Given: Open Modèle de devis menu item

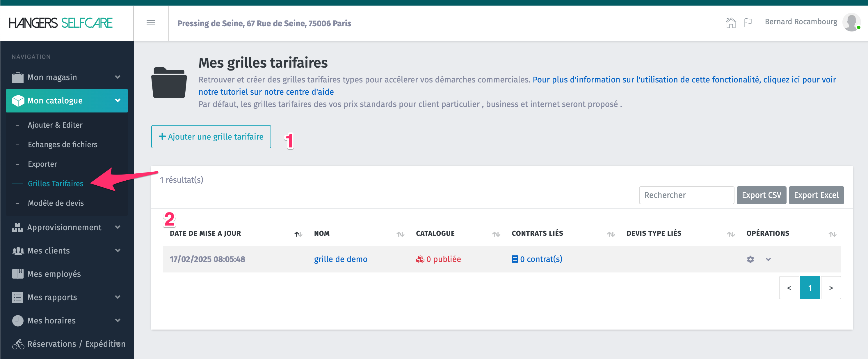Looking at the screenshot, I should pos(56,203).
